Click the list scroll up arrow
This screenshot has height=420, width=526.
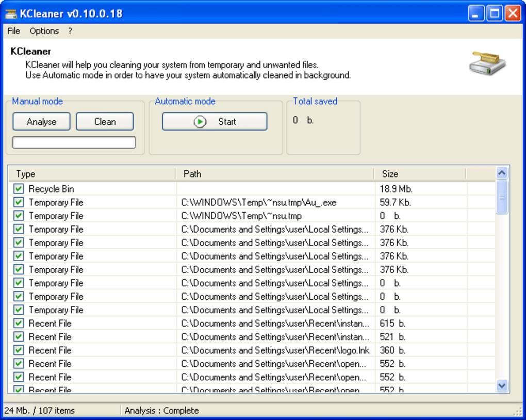502,173
